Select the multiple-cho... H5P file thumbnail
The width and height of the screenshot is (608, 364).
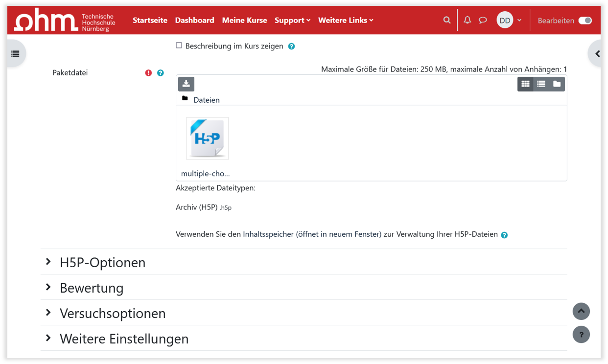pyautogui.click(x=207, y=138)
